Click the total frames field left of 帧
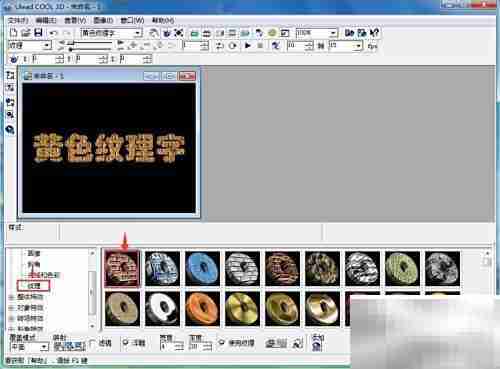The image size is (500, 369). (x=297, y=45)
